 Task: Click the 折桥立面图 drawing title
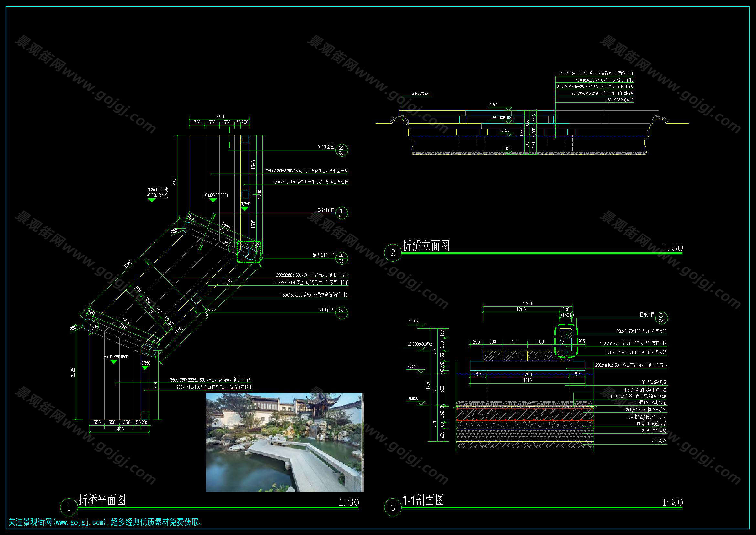tap(426, 246)
